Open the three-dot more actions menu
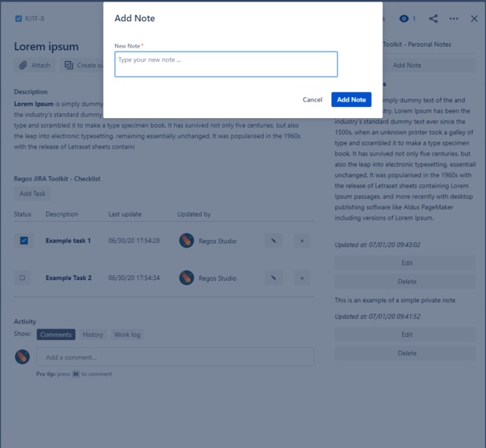The width and height of the screenshot is (486, 448). (x=454, y=19)
